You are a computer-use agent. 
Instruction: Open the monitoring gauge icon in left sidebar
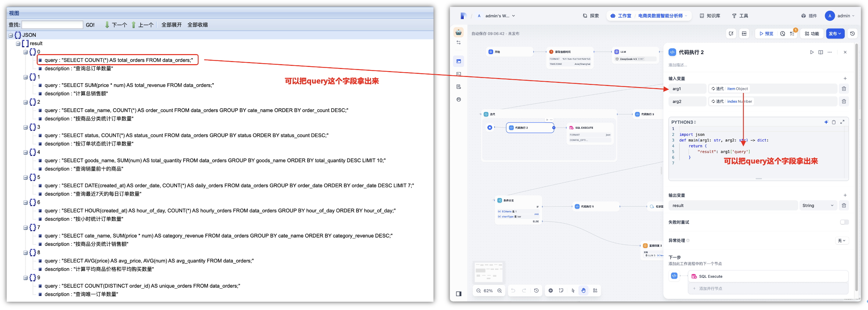pos(459,100)
